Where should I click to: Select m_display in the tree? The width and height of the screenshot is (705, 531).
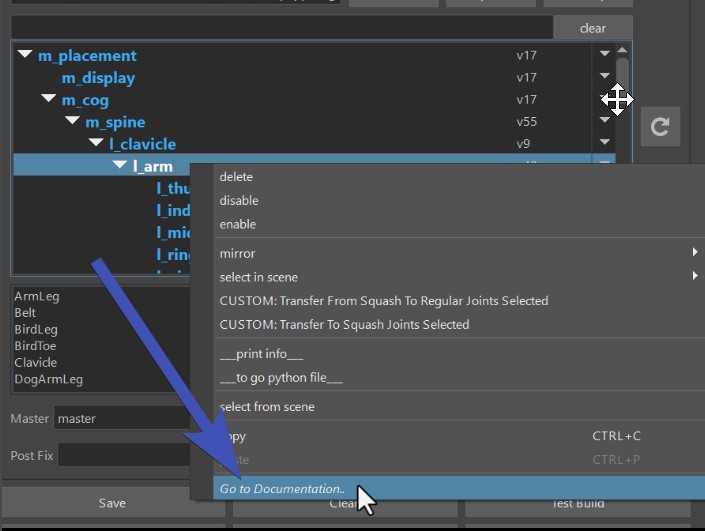98,77
